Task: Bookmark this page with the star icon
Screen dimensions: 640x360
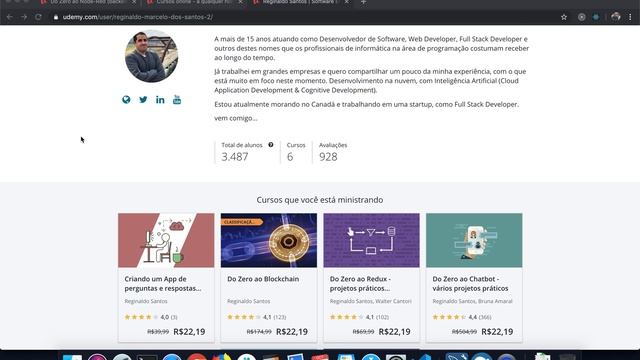Action: (x=564, y=17)
